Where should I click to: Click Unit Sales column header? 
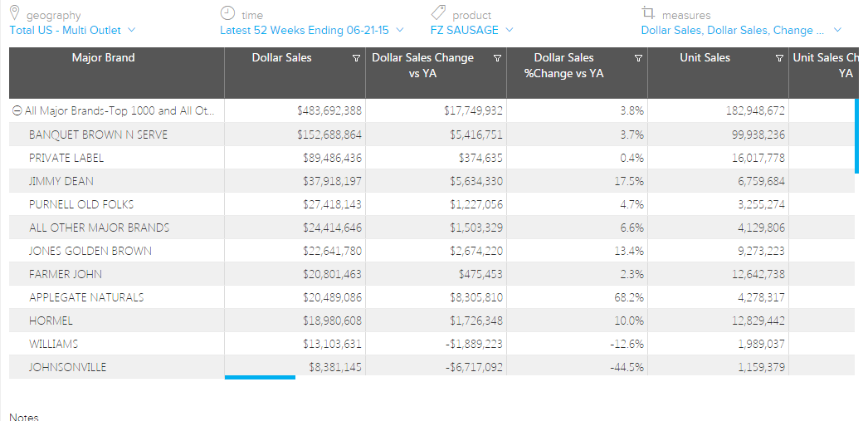705,58
